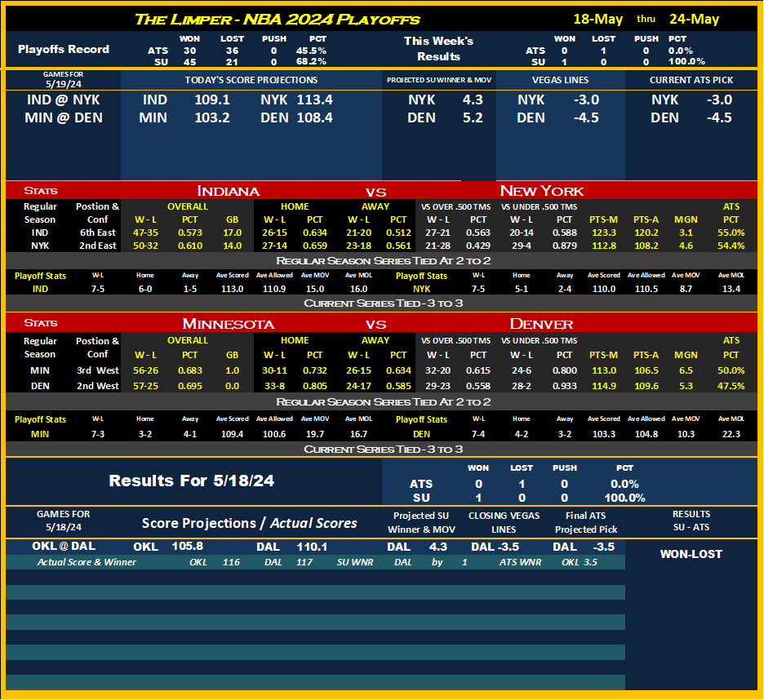The image size is (764, 700).
Task: Click the "CURRENT ATS PICK" column header
Action: (x=691, y=80)
